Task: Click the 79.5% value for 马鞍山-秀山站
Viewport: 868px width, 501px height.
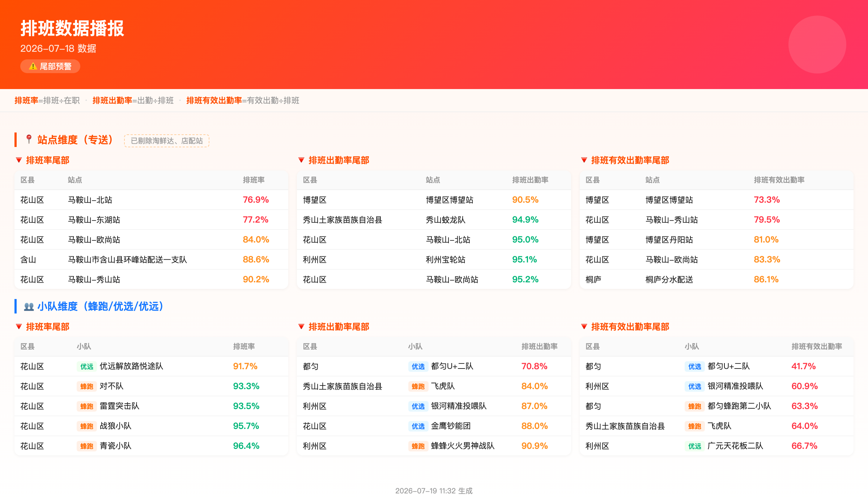Action: tap(767, 220)
